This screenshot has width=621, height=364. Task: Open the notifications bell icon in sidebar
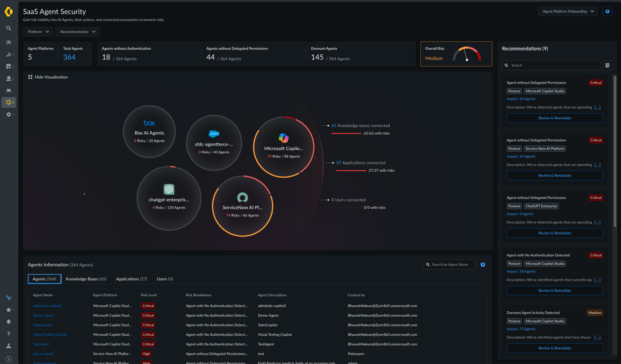(x=9, y=322)
